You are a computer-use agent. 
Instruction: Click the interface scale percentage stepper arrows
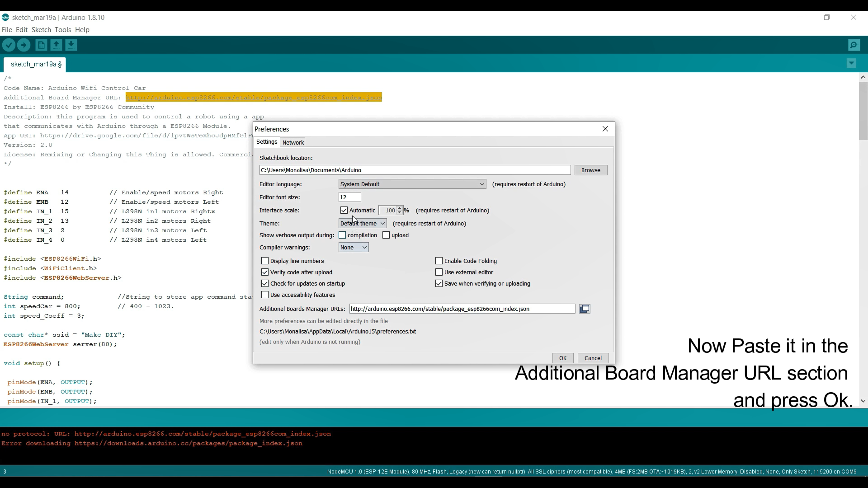click(400, 211)
